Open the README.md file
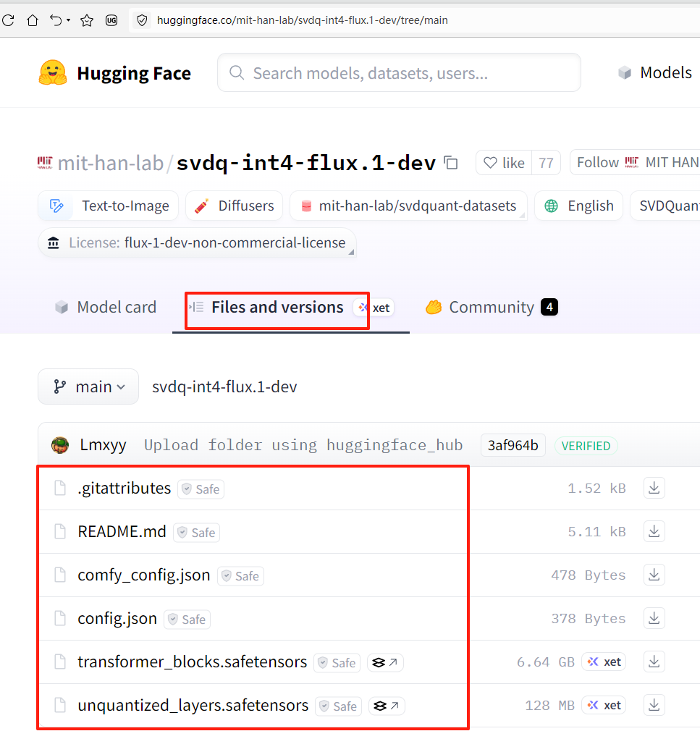Viewport: 700px width, 752px height. point(122,532)
